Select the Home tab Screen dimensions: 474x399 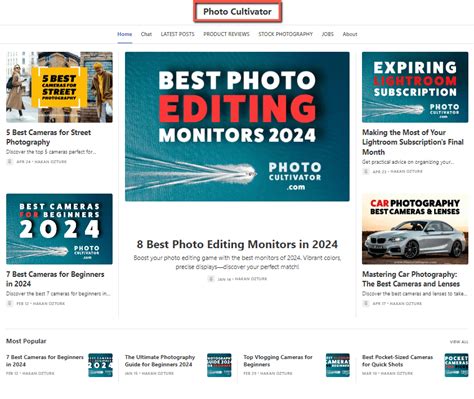(x=125, y=34)
